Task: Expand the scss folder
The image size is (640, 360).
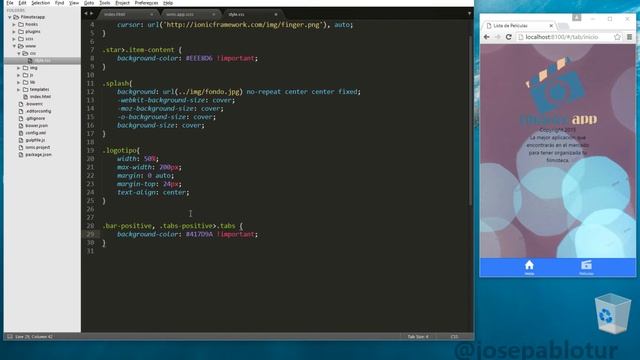Action: point(14,39)
